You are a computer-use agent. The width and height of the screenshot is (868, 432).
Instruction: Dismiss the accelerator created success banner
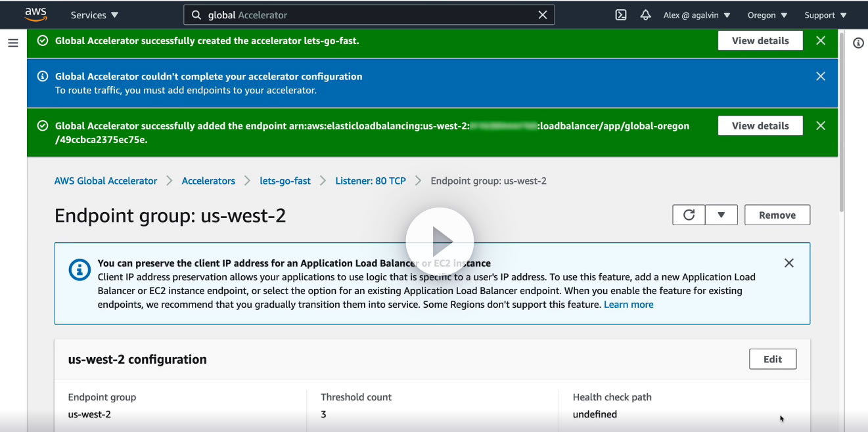[821, 41]
